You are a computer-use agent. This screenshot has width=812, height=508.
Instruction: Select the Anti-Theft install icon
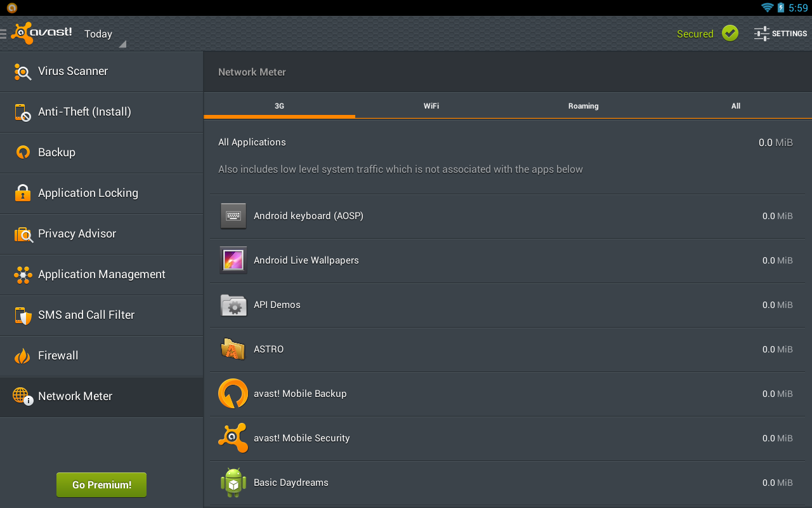tap(22, 112)
